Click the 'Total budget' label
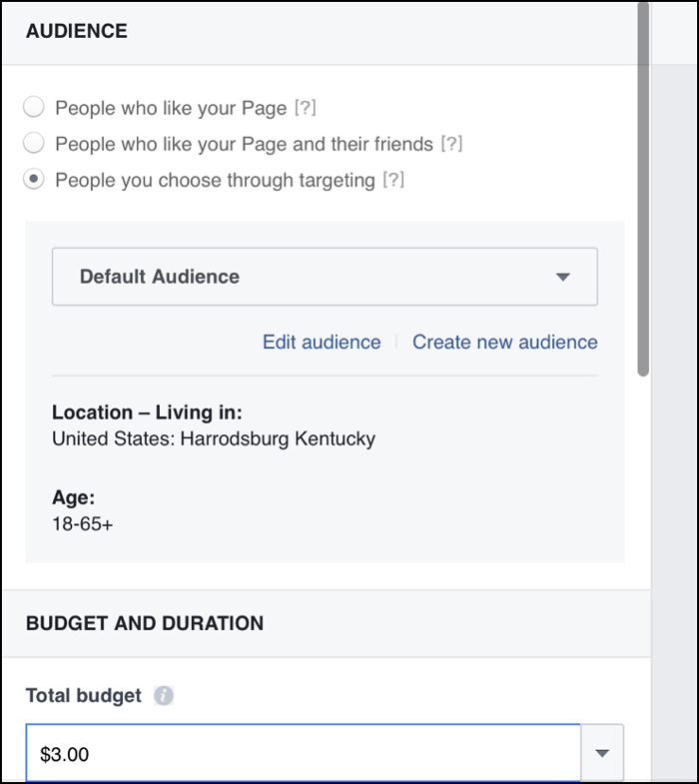Screen dimensions: 699x784 (84, 695)
